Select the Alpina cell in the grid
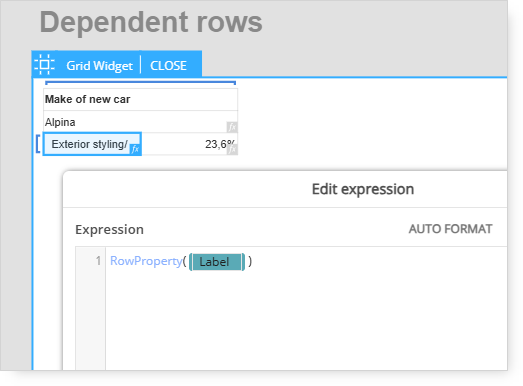The width and height of the screenshot is (523, 386). tap(140, 122)
